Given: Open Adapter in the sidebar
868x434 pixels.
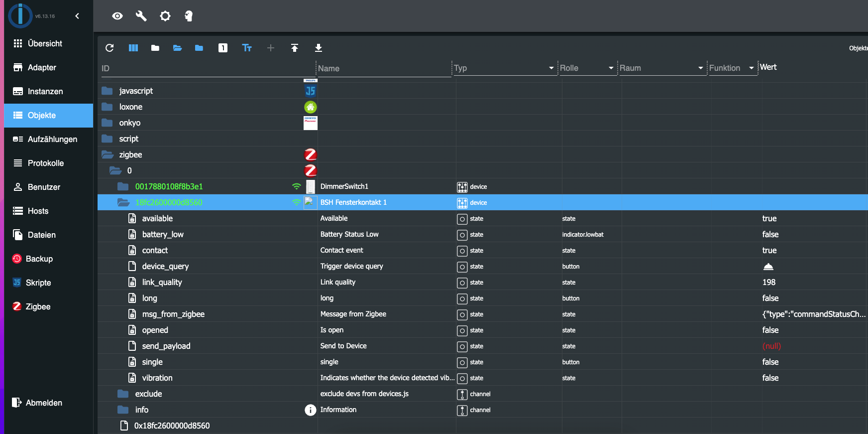Looking at the screenshot, I should (x=42, y=67).
